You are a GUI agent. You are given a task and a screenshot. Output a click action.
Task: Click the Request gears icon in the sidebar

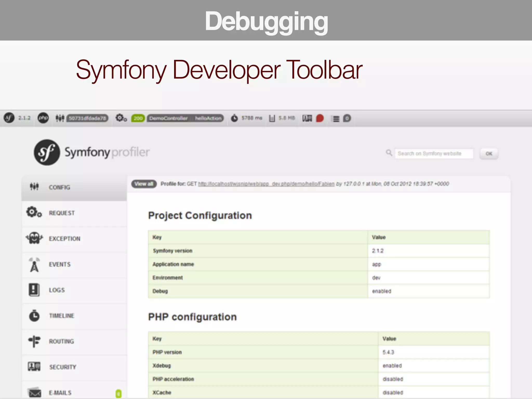click(34, 212)
